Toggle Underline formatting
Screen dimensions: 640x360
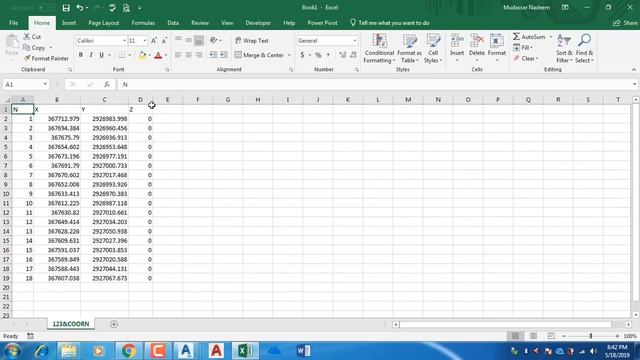click(x=101, y=55)
